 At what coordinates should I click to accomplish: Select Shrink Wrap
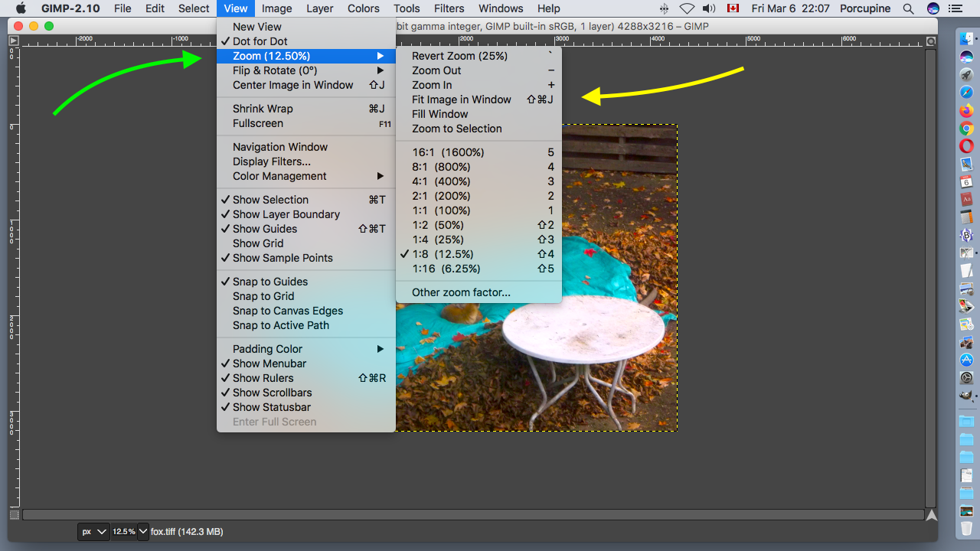(306, 109)
